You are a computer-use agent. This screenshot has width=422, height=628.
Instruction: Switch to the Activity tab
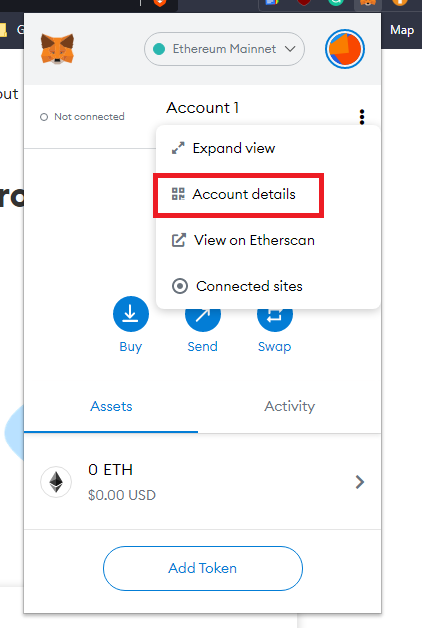click(x=289, y=407)
